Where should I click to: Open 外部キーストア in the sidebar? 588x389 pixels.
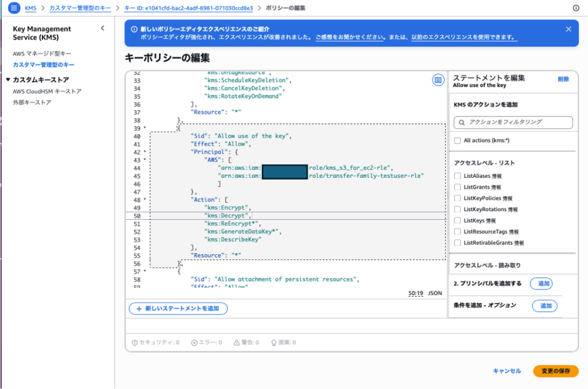(32, 102)
